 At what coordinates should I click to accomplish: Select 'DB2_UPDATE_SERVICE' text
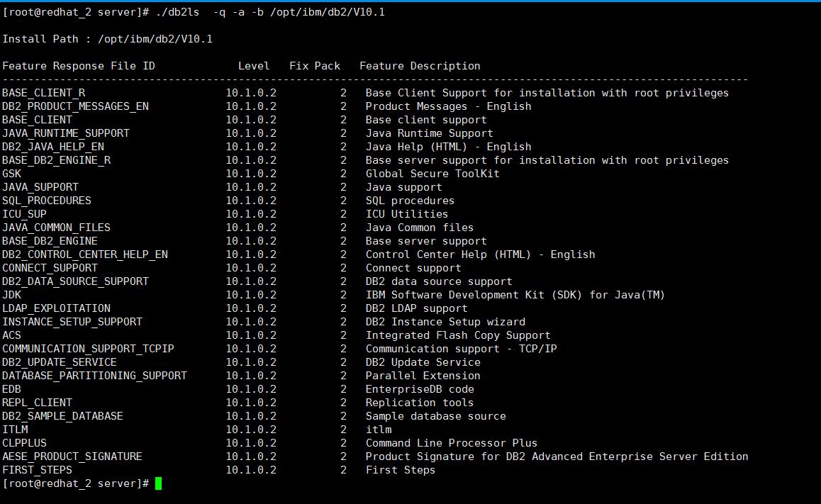59,363
